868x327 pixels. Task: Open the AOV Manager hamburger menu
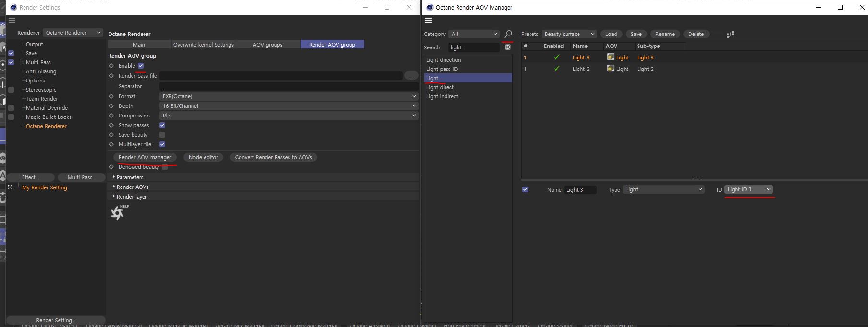[x=428, y=20]
